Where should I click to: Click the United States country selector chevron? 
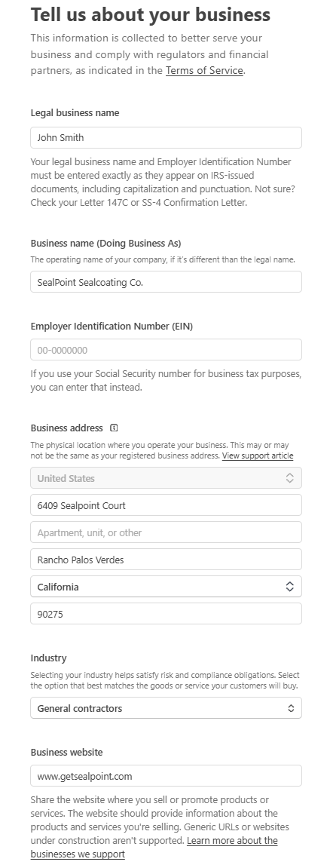[289, 478]
